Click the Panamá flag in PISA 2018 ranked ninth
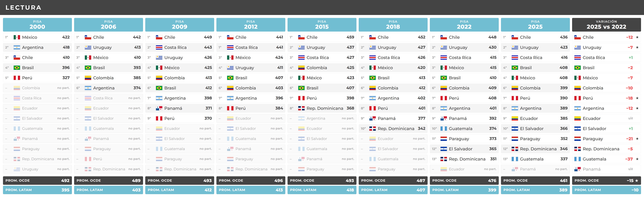Screen dimensions: 644x197 372,119
